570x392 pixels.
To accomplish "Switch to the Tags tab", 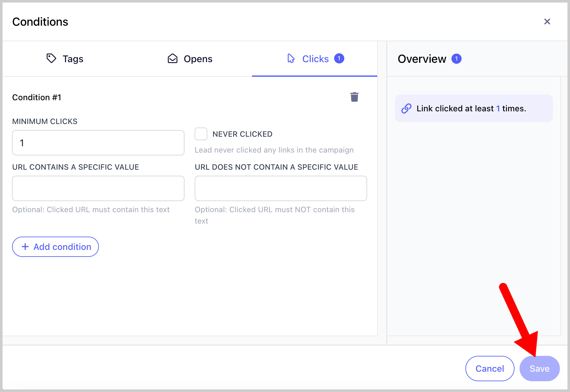I will point(65,59).
